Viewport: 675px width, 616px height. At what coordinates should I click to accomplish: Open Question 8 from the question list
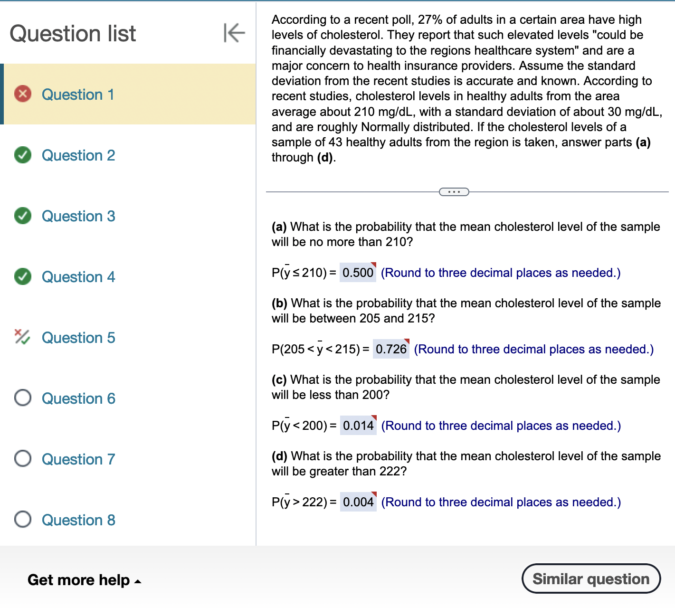pos(78,520)
